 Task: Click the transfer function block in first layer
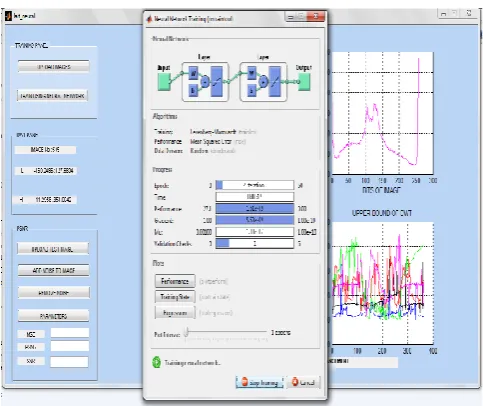[217, 82]
